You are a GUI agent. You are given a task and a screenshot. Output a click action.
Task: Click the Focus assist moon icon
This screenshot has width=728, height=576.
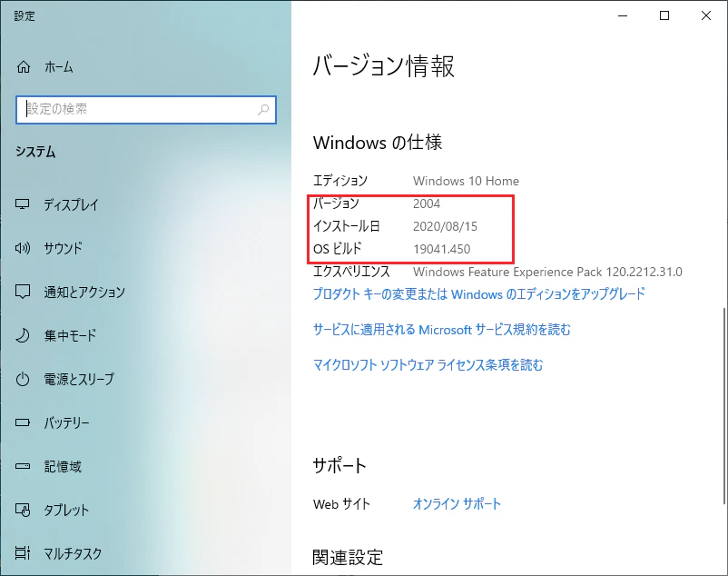coord(23,335)
